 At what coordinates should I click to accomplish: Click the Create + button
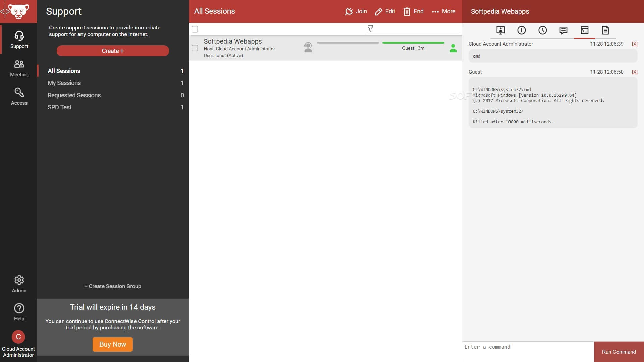pyautogui.click(x=112, y=50)
